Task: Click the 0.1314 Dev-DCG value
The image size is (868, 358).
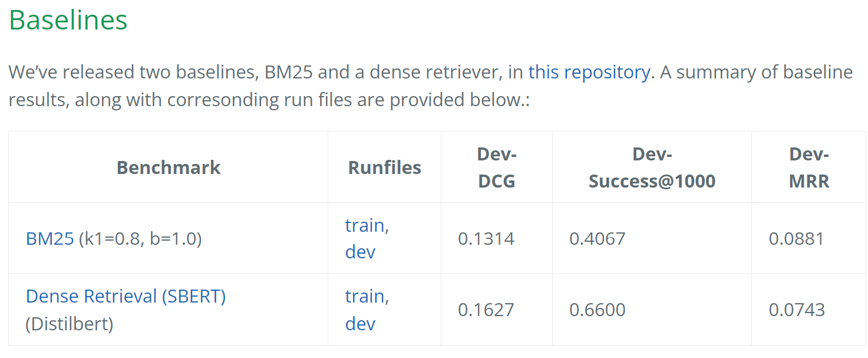Action: [486, 239]
